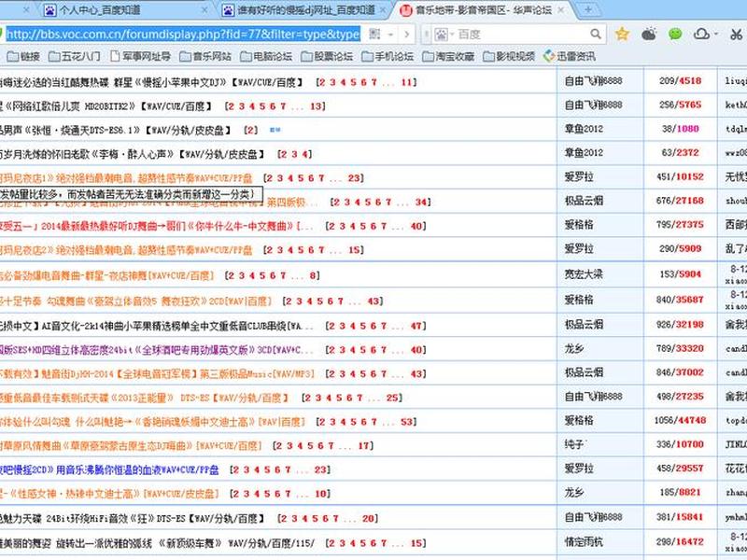The width and height of the screenshot is (747, 560).
Task: Close the 个人中心_百度知道 tab
Action: (204, 10)
